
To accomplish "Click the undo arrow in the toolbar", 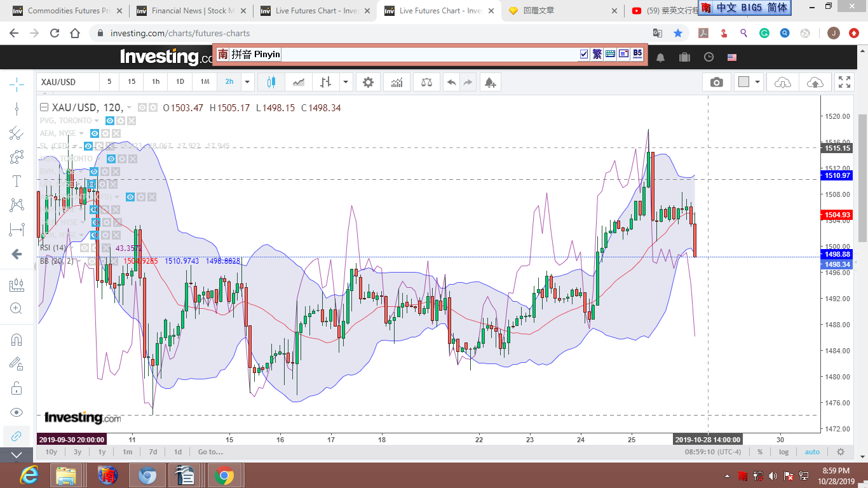I will (451, 82).
